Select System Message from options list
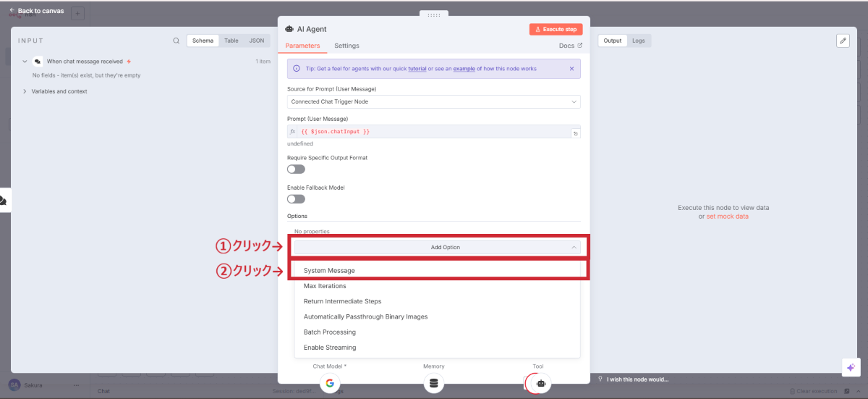 330,271
